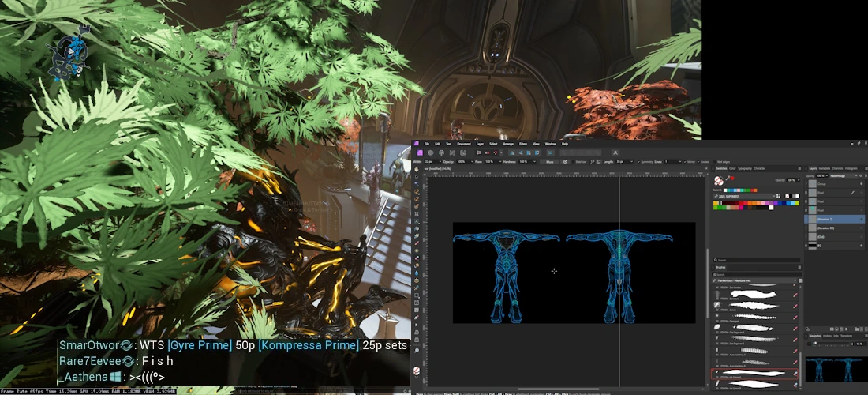Toggle the red snapping magnet icon
Image resolution: width=868 pixels, height=395 pixels.
(x=496, y=152)
